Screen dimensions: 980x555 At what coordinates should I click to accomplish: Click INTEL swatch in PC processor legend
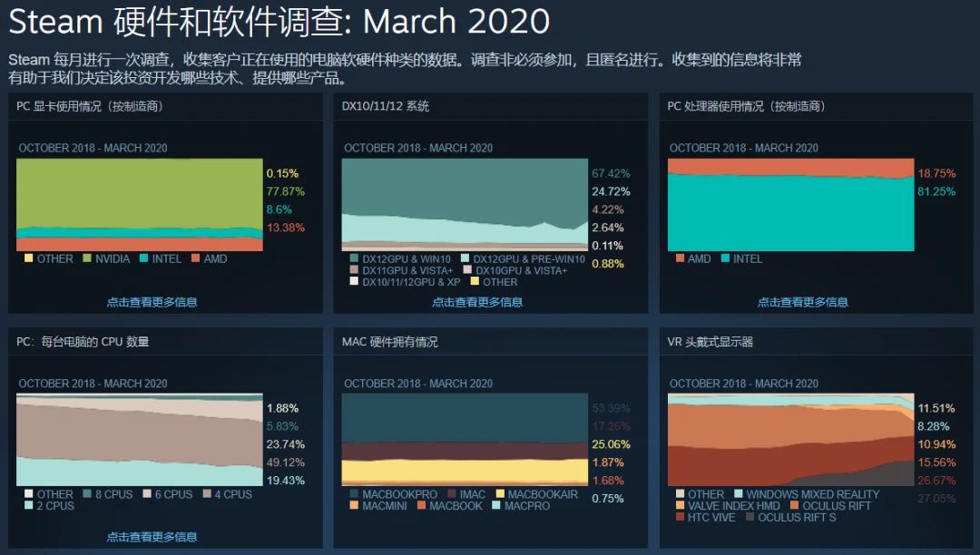coord(726,258)
